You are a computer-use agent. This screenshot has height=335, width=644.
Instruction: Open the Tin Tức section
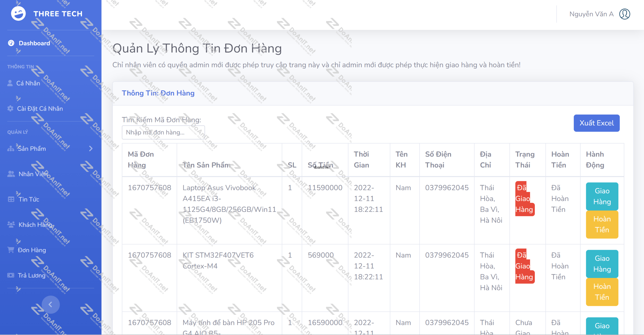pyautogui.click(x=29, y=199)
